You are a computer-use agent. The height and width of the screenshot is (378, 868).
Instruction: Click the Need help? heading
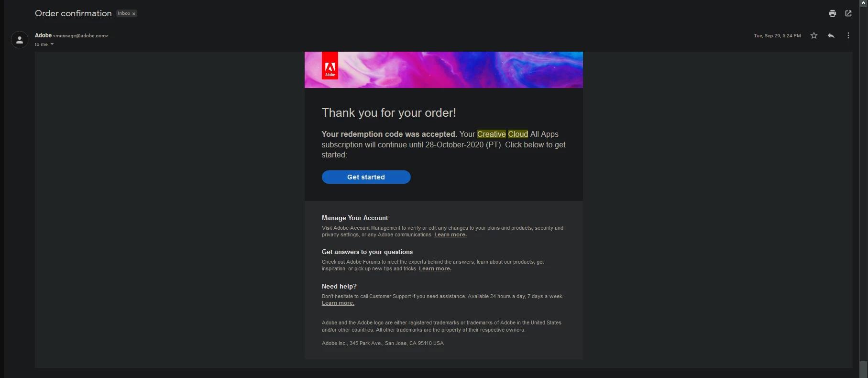(339, 287)
